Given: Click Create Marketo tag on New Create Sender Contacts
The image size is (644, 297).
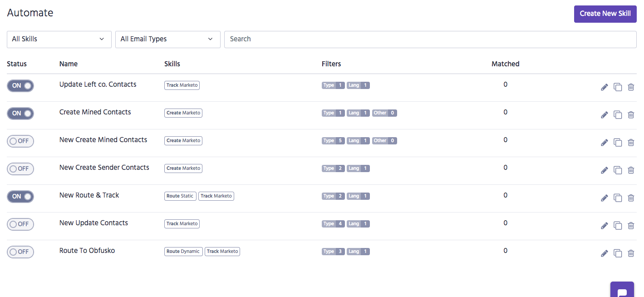Looking at the screenshot, I should point(183,168).
